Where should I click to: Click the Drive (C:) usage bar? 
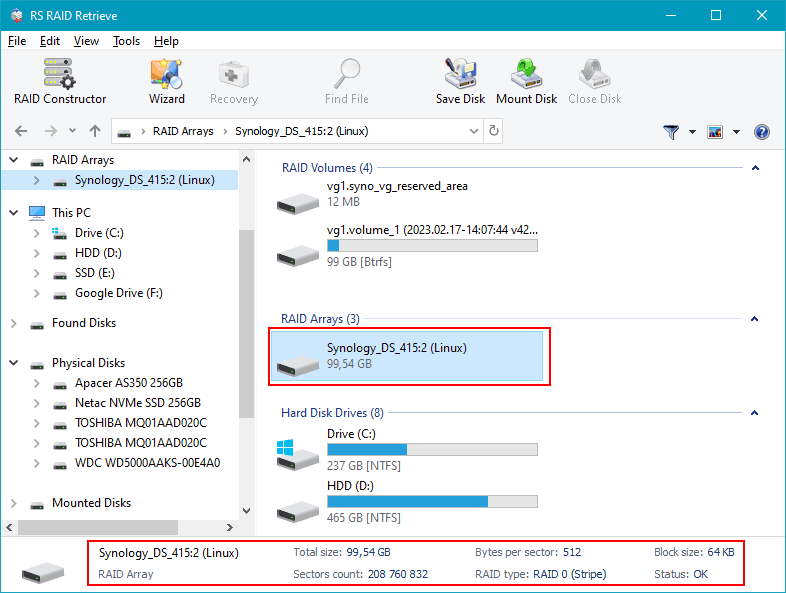coord(432,450)
